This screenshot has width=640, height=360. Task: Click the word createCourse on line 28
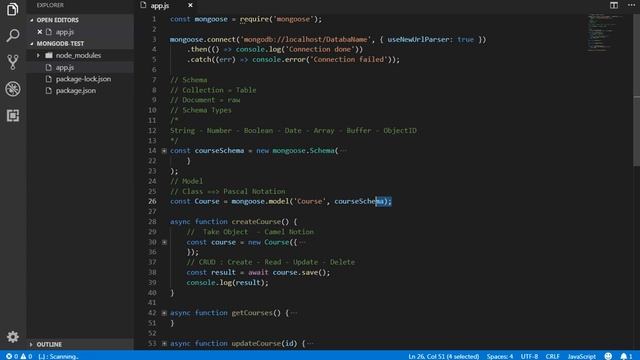[256, 222]
